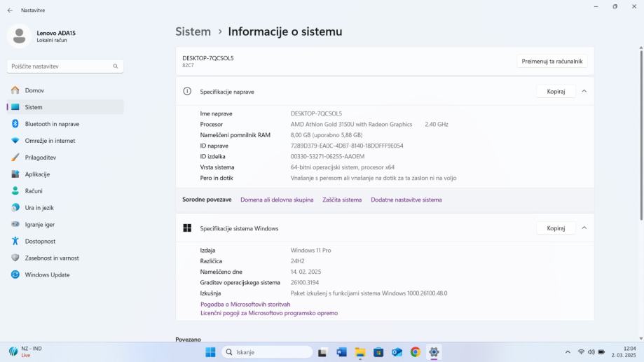Focus the Poiščite nastavitev search field
The height and width of the screenshot is (362, 644).
tap(65, 66)
